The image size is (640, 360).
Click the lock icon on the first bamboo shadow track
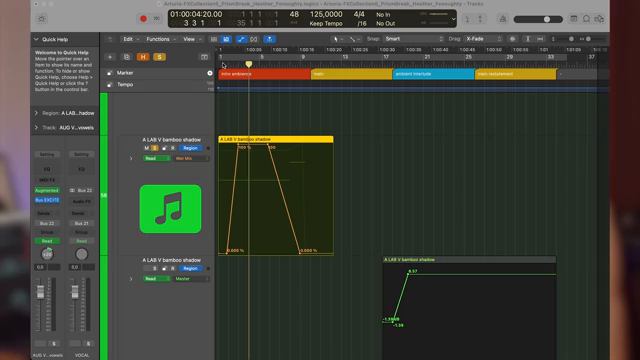coord(164,148)
